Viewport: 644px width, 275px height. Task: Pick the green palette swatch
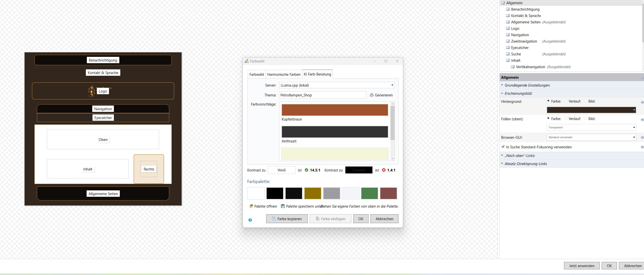(x=369, y=193)
